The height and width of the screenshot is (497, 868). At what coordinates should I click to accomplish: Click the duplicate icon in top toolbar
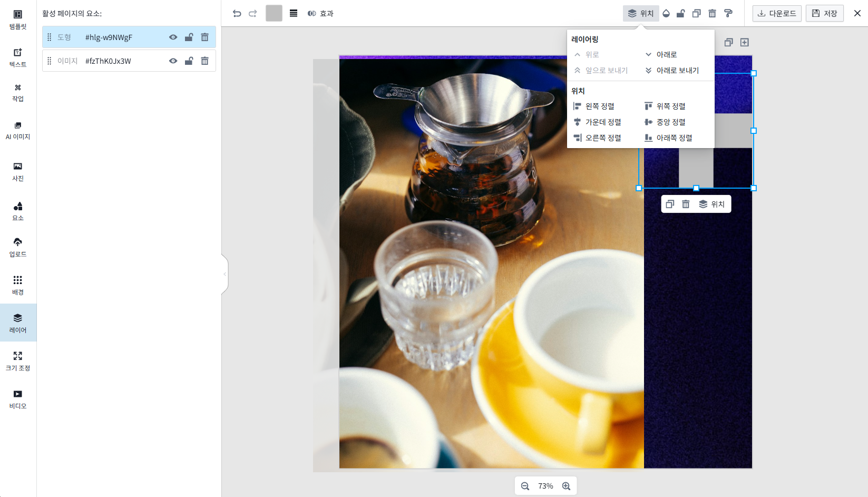pos(696,13)
